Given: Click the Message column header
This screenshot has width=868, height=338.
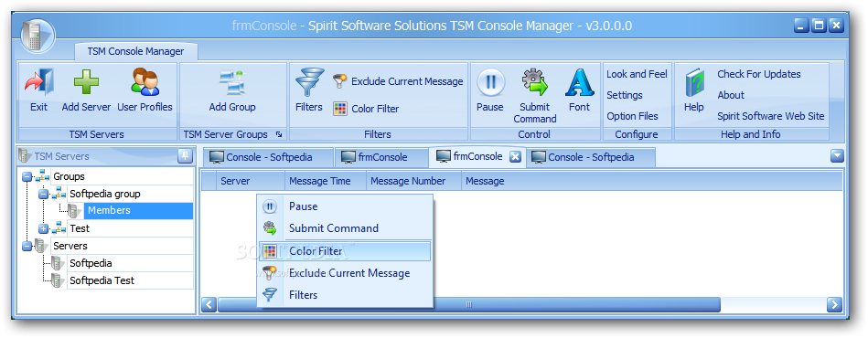Looking at the screenshot, I should (651, 181).
